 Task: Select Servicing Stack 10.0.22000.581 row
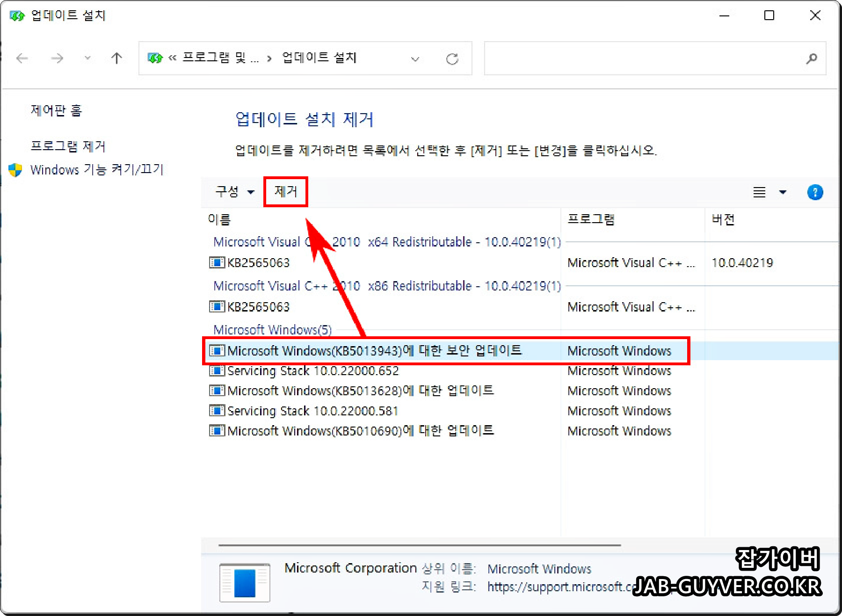(x=312, y=411)
